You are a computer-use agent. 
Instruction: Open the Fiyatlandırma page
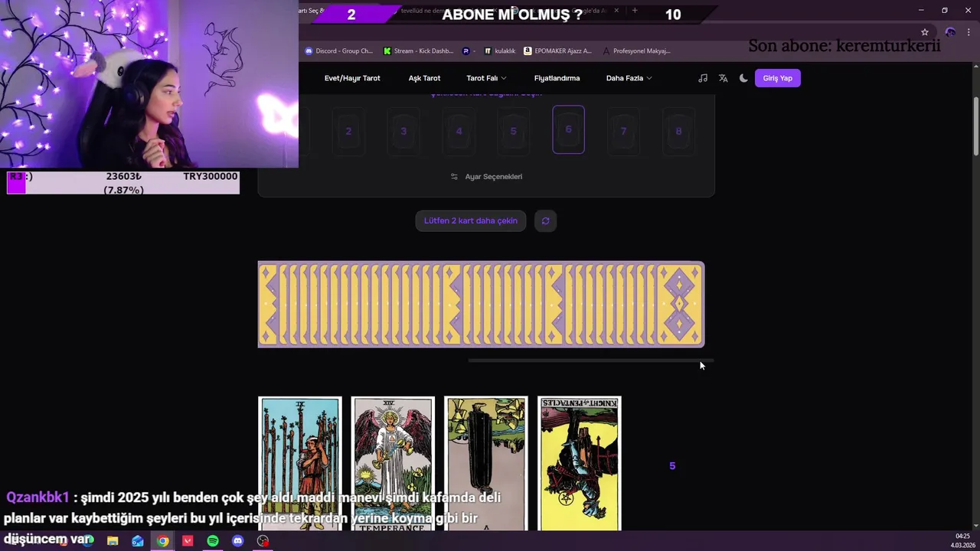(x=557, y=78)
